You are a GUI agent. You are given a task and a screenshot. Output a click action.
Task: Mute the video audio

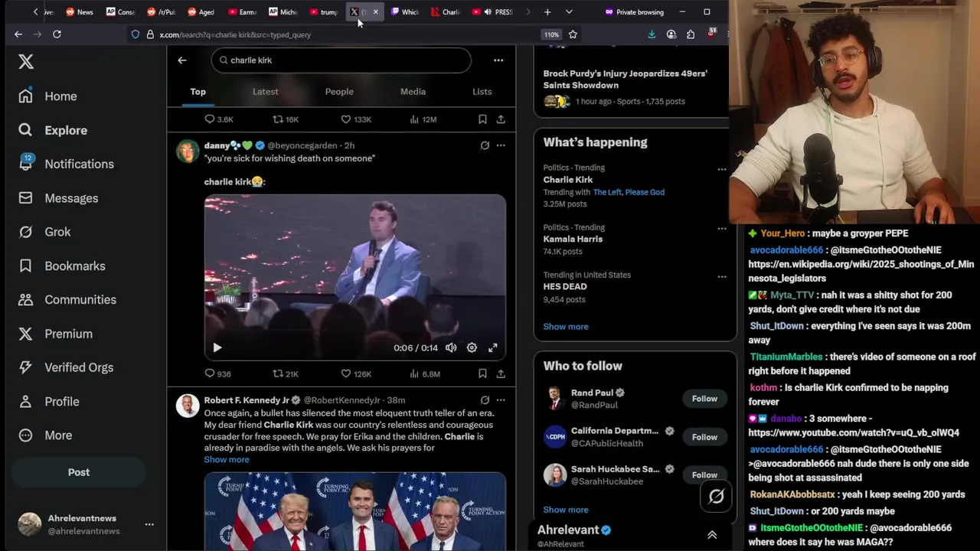(x=451, y=348)
